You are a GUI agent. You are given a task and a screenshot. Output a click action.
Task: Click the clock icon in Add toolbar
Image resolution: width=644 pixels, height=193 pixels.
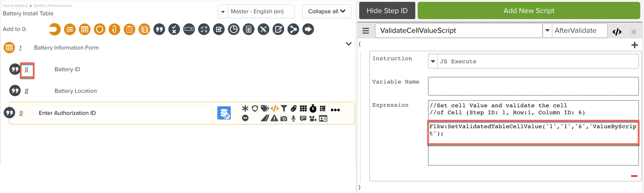234,29
